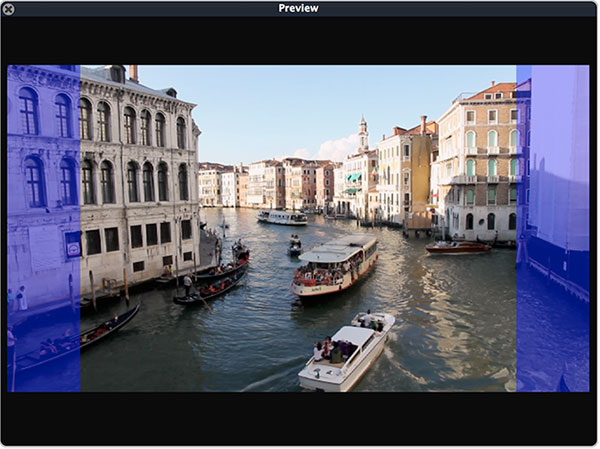Select the left blue crop overlay

43,228
